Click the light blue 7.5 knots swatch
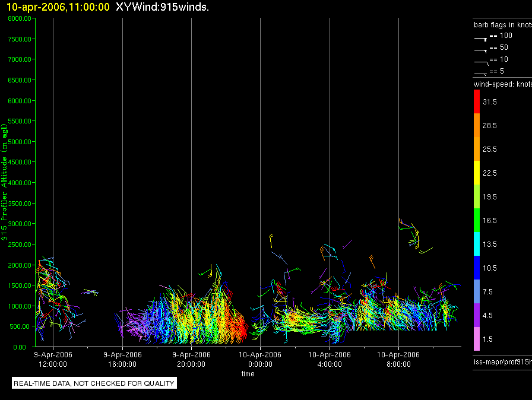 pyautogui.click(x=477, y=291)
